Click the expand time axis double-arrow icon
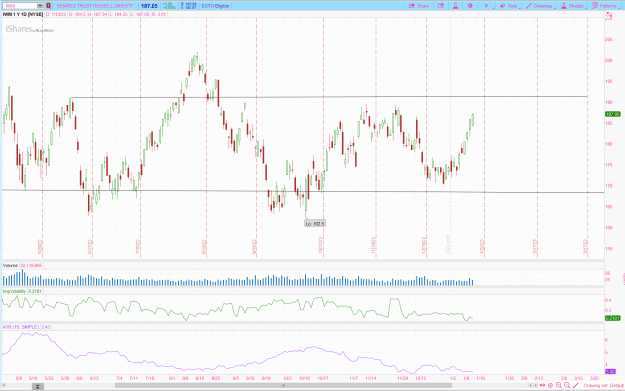The image size is (625, 391). pos(542,385)
